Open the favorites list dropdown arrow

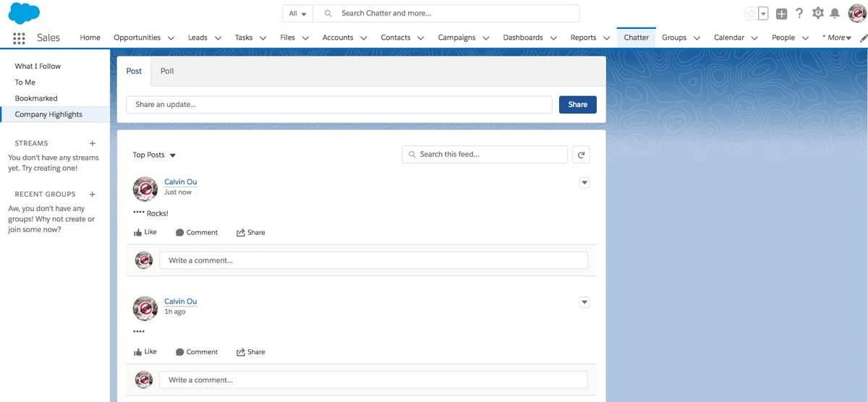click(762, 14)
